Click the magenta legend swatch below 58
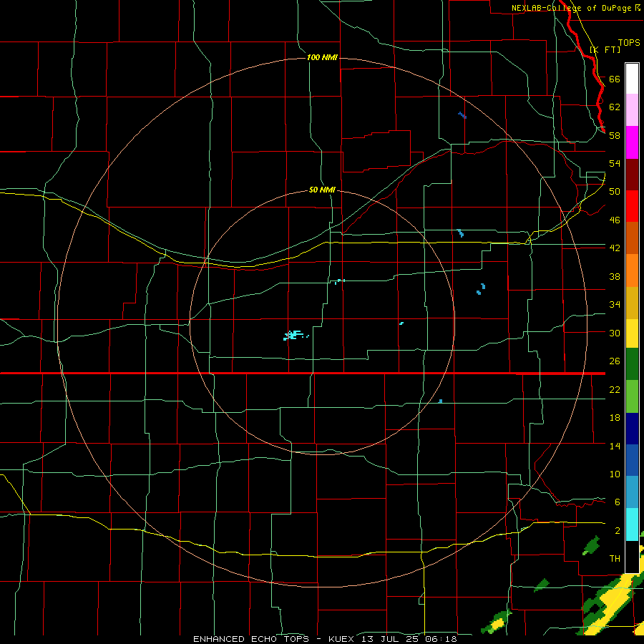The width and height of the screenshot is (644, 644). [632, 142]
